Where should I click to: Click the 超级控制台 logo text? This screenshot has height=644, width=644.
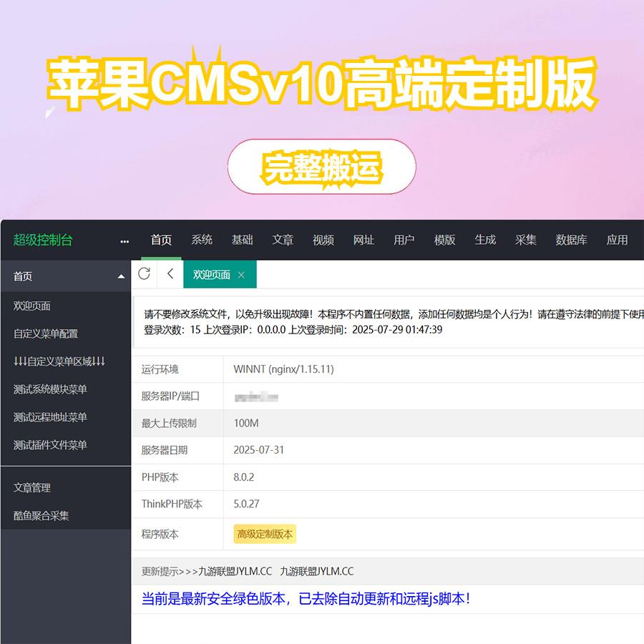(x=43, y=240)
